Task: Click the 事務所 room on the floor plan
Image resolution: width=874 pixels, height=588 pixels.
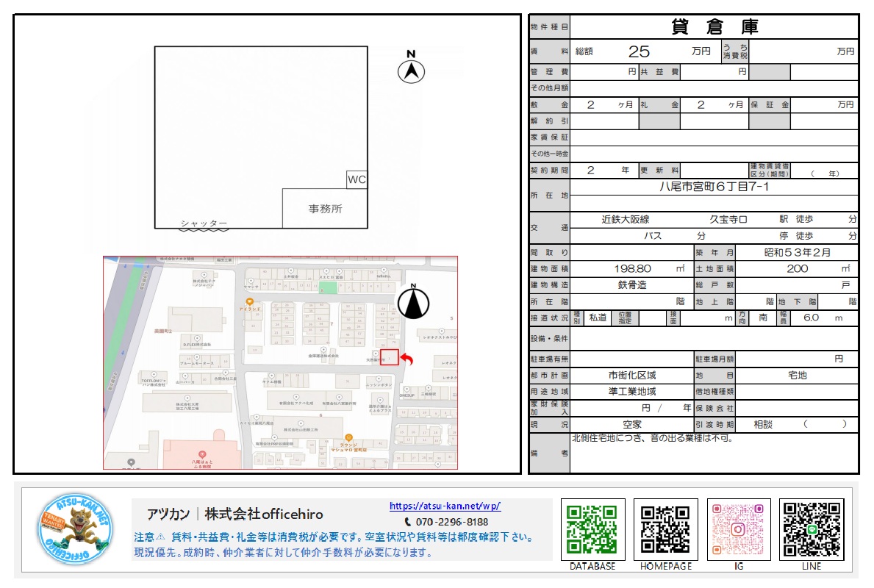Action: coord(324,209)
